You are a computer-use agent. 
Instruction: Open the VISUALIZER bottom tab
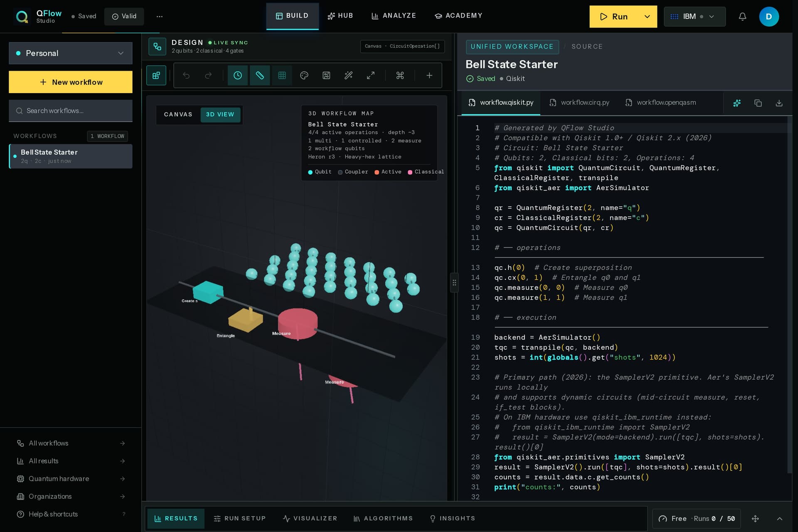point(310,519)
